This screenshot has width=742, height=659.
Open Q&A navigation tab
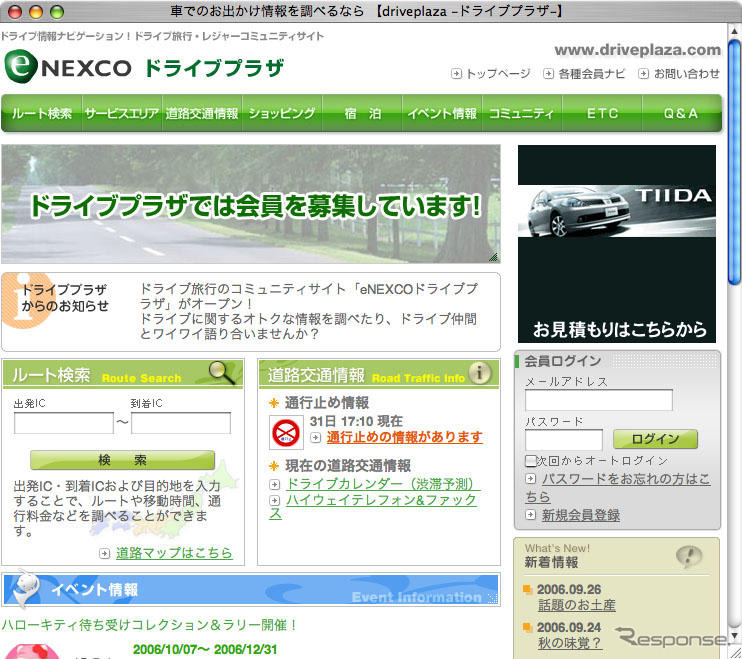pos(681,114)
